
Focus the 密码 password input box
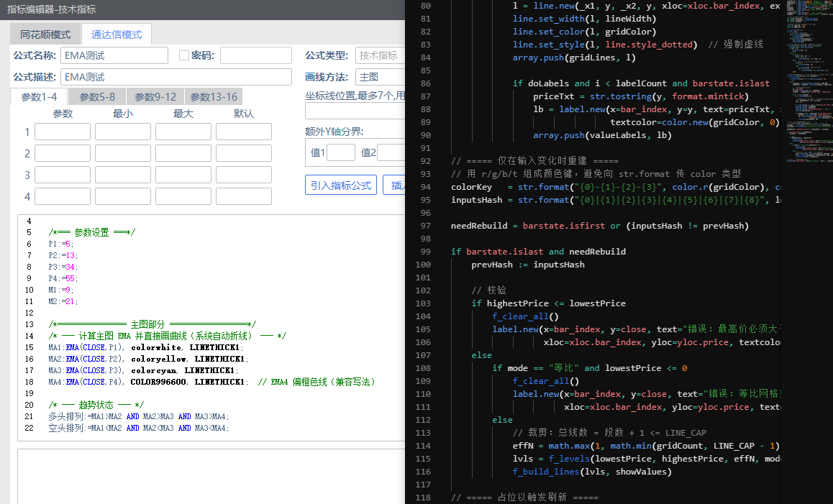click(255, 55)
